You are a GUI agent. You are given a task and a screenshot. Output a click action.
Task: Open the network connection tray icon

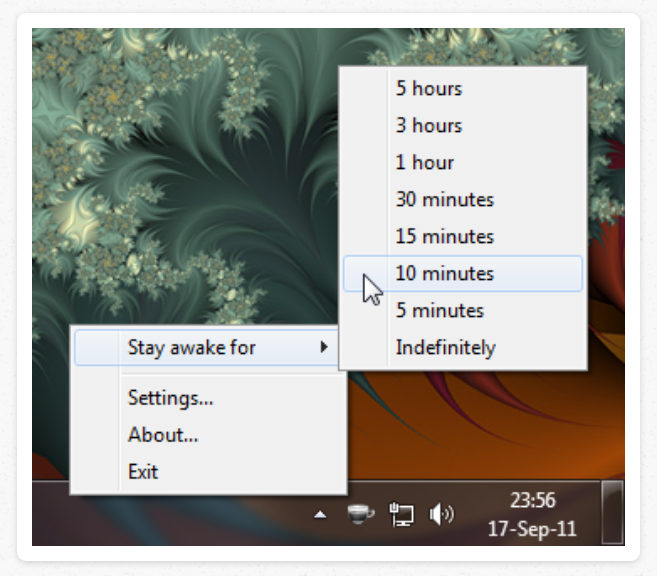tap(401, 514)
